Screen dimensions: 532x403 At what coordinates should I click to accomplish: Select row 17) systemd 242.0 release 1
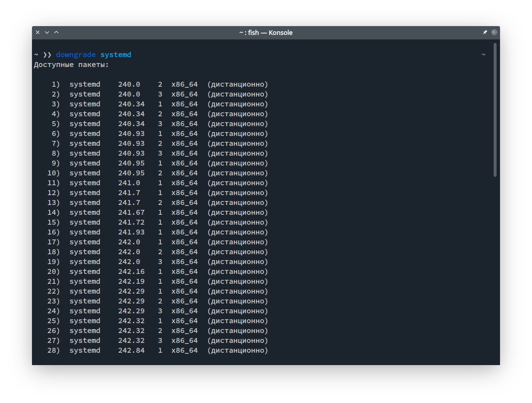pyautogui.click(x=158, y=242)
